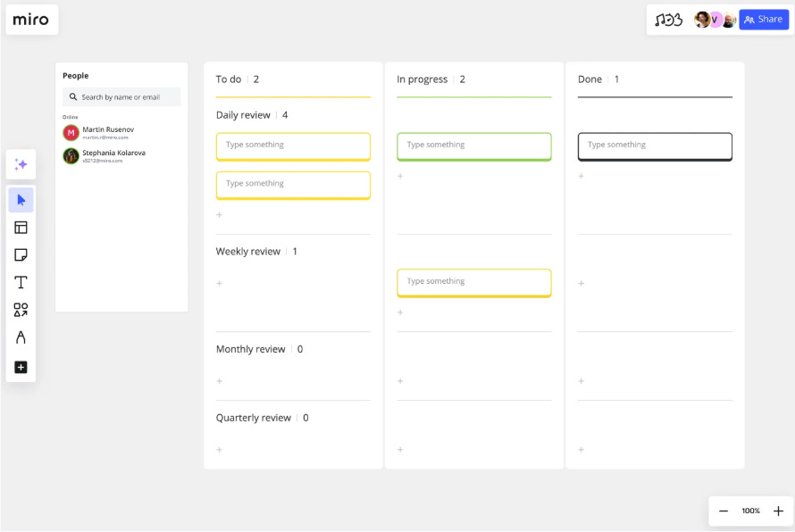
Task: Click the Monthly review swimlane title
Action: (x=250, y=349)
